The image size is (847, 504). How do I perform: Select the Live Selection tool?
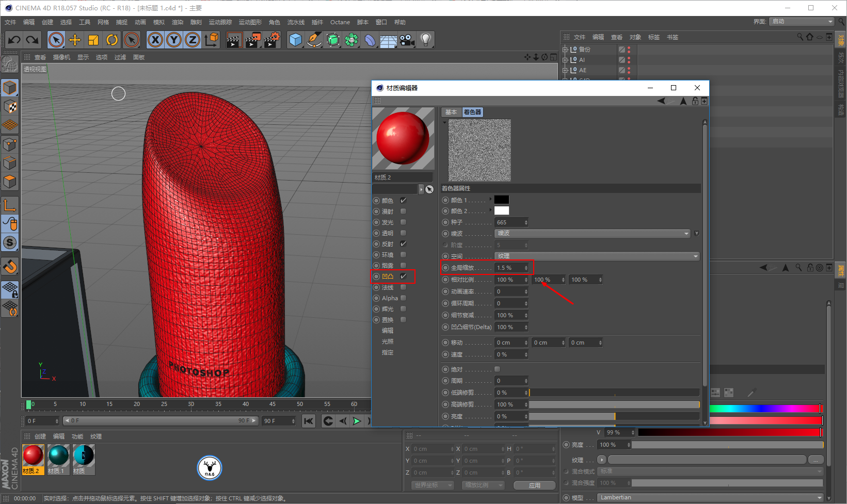[x=56, y=40]
